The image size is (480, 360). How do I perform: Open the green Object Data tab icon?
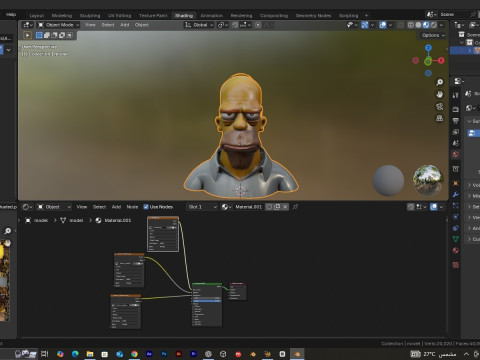tap(456, 239)
